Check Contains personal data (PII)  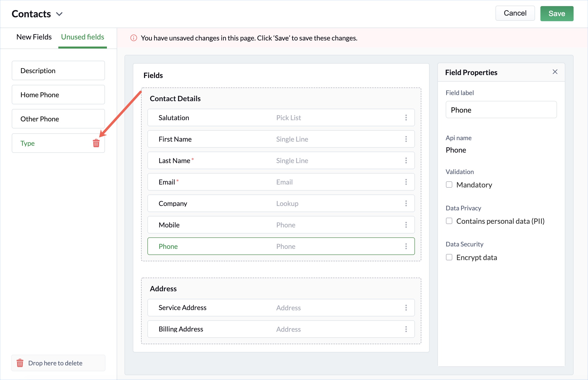point(449,221)
